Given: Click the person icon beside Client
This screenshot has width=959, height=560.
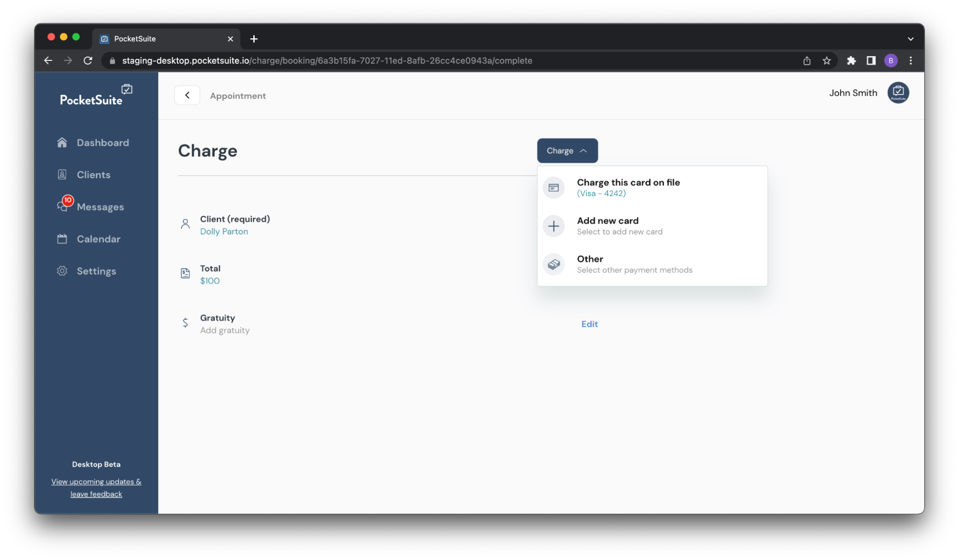Looking at the screenshot, I should point(185,224).
